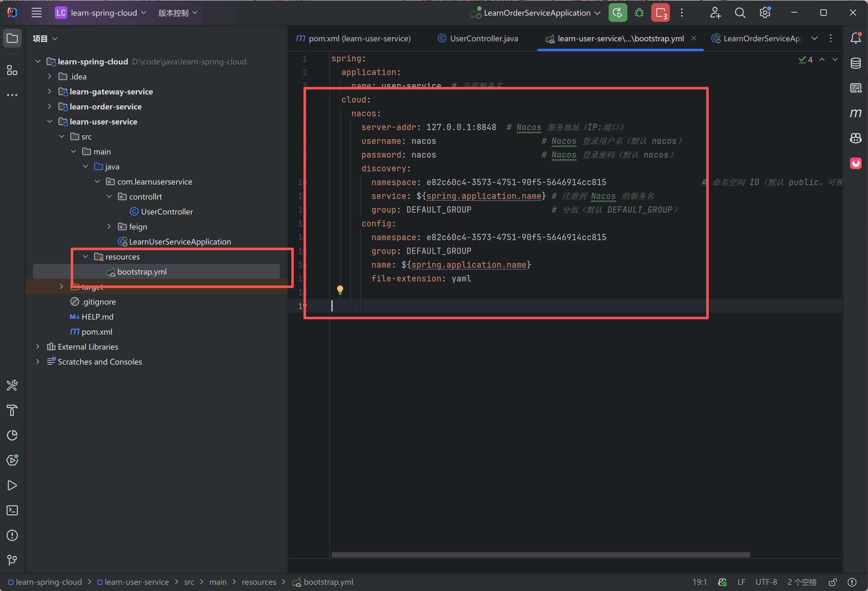Switch to LearnOrderServiceApplication editor tab
This screenshot has width=868, height=591.
click(757, 38)
